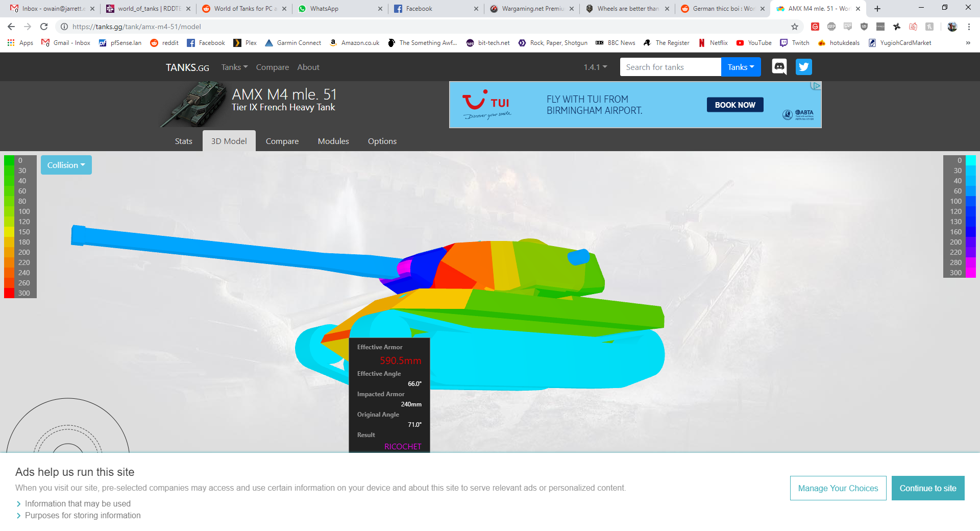Focus the Search for tanks field
This screenshot has width=980, height=531.
tap(670, 67)
